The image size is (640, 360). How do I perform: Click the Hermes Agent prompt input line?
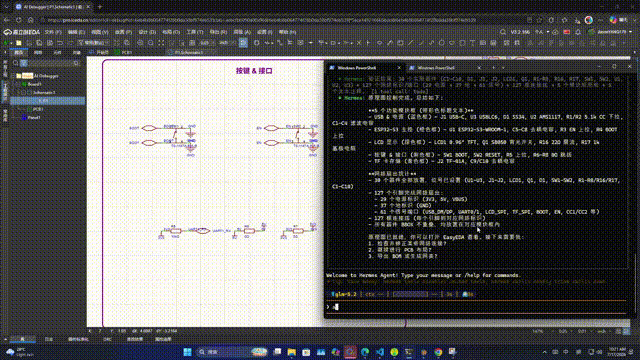coord(477,307)
